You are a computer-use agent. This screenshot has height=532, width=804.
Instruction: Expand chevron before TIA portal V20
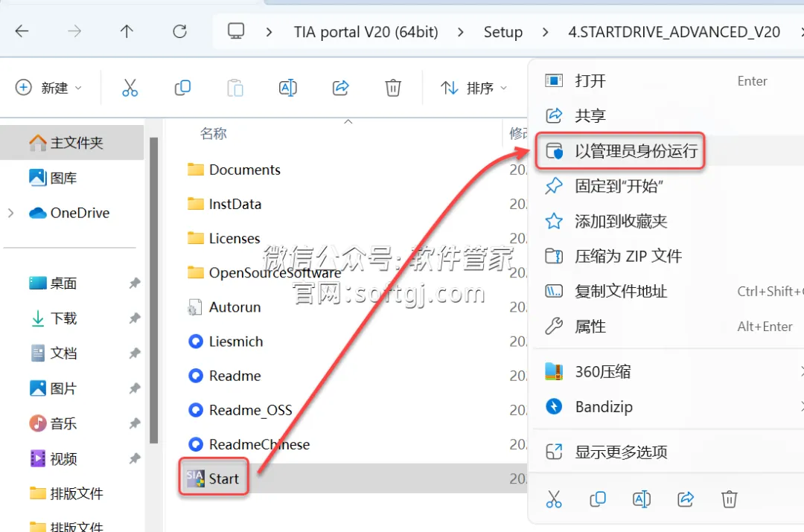click(269, 32)
